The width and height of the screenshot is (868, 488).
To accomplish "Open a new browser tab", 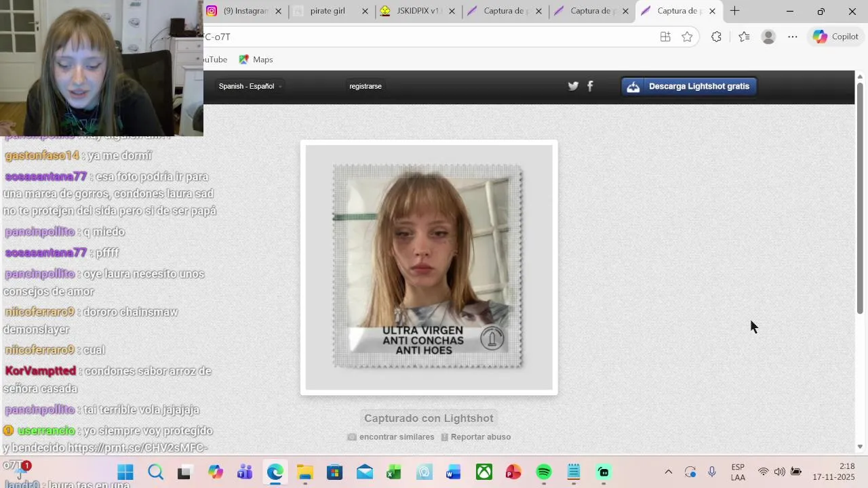I will [734, 11].
